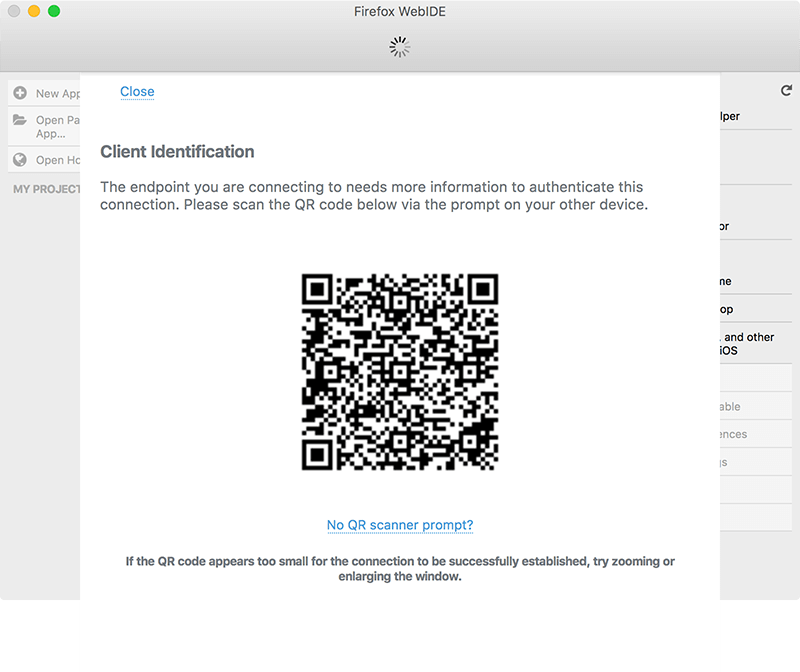Select the New App sidebar entry
The width and height of the screenshot is (800, 672).
(44, 93)
